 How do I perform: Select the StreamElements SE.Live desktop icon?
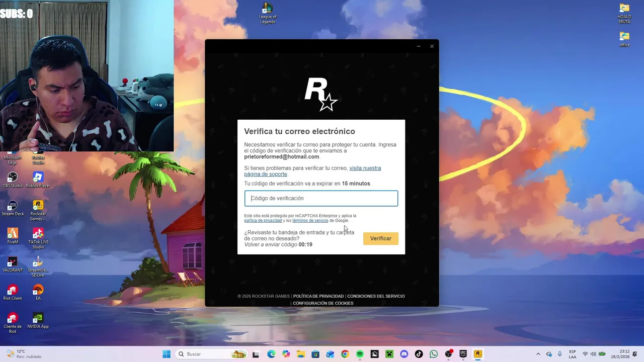tap(38, 267)
